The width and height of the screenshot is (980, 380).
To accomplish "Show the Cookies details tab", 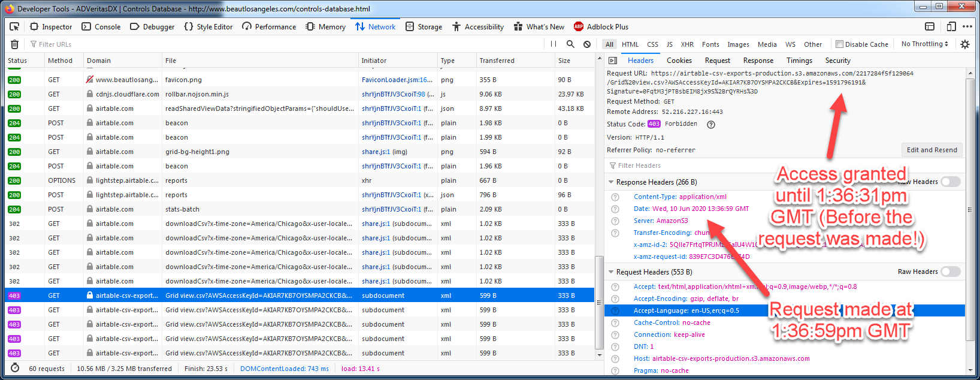I will click(x=679, y=61).
